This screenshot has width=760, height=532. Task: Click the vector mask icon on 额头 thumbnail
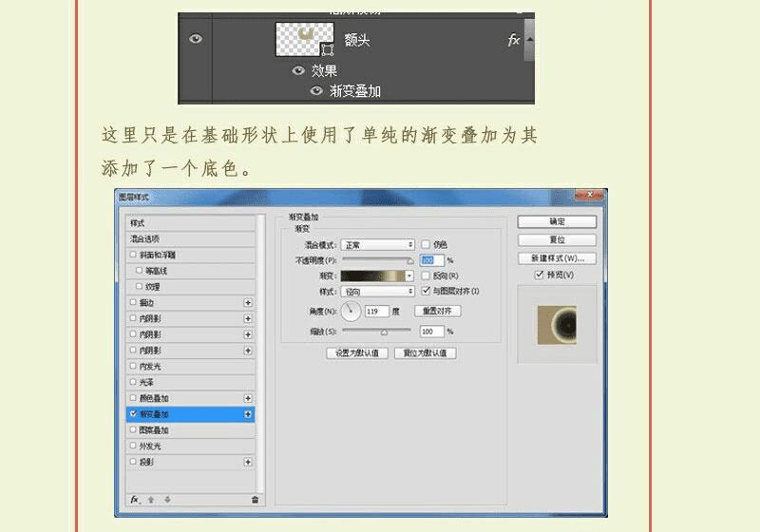tap(328, 49)
